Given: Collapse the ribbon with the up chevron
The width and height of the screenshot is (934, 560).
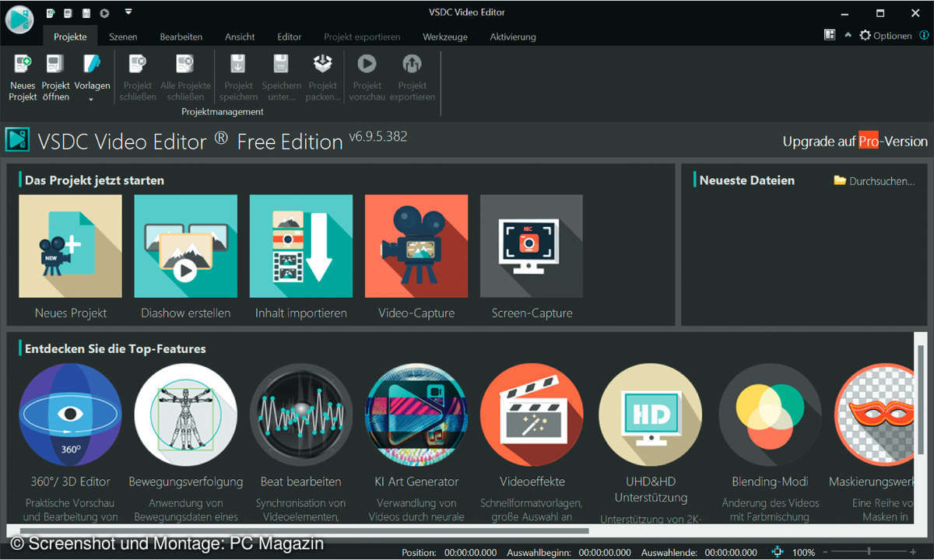Looking at the screenshot, I should tap(848, 35).
